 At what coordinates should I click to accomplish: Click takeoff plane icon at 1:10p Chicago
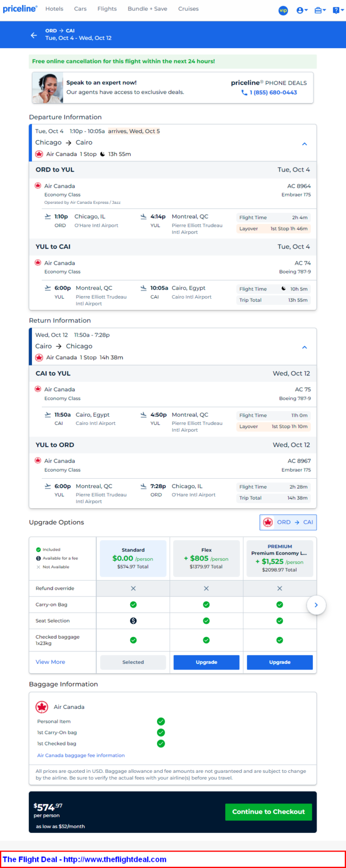tap(48, 217)
